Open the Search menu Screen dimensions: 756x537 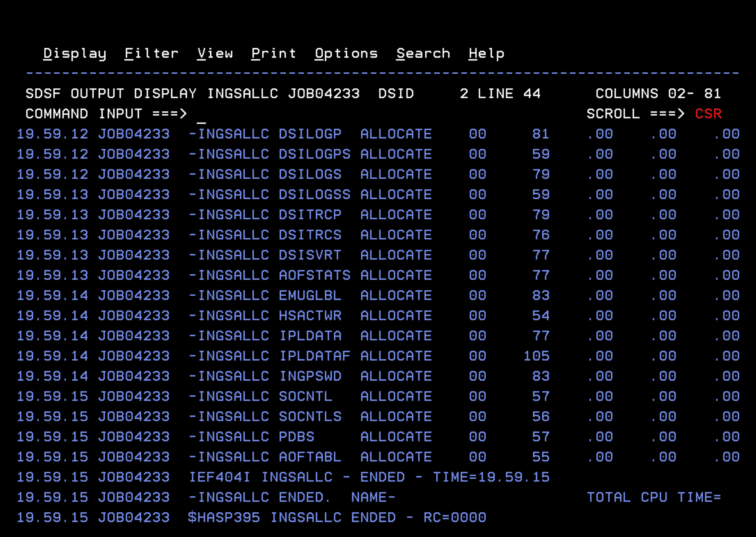[x=423, y=53]
